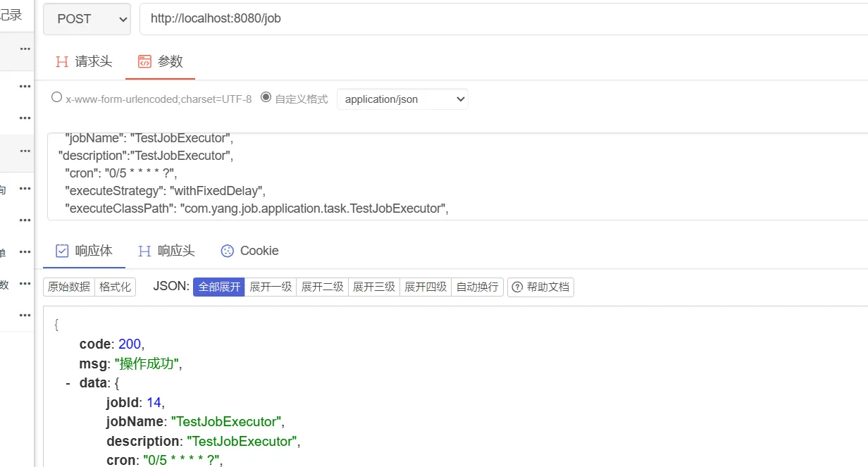
Task: Click the Cookie icon
Action: [x=227, y=251]
